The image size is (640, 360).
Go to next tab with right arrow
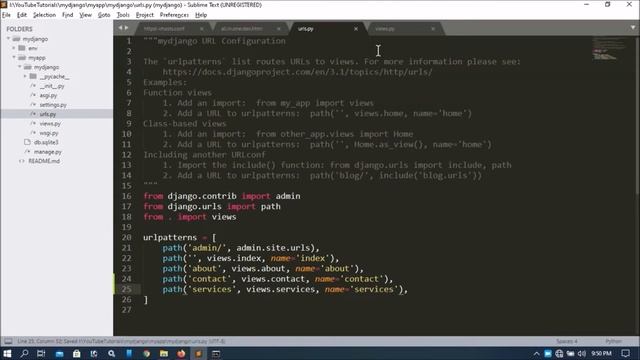[x=127, y=28]
